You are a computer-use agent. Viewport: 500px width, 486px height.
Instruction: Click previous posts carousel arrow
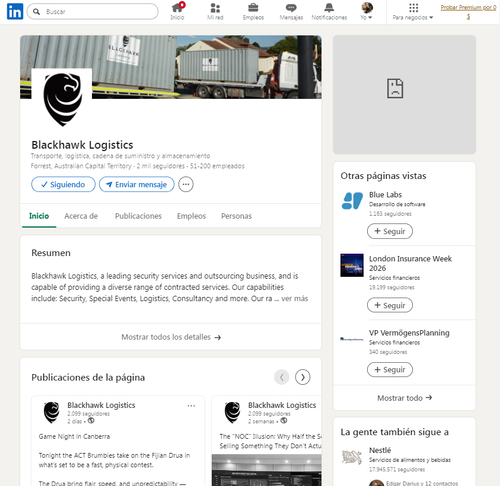(282, 377)
